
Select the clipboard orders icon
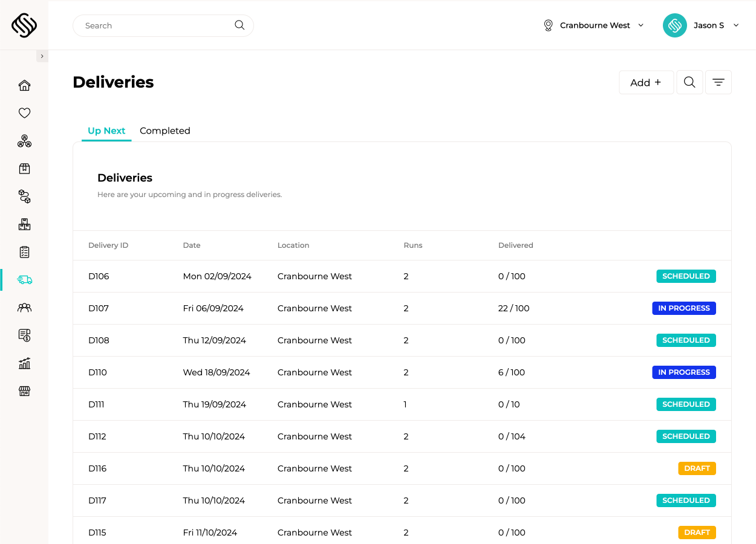coord(24,252)
